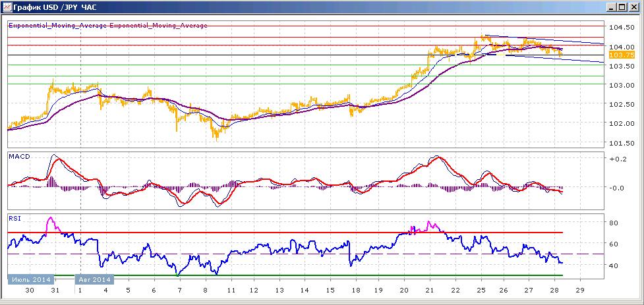
Task: Click the MACD indicator label
Action: (19, 156)
